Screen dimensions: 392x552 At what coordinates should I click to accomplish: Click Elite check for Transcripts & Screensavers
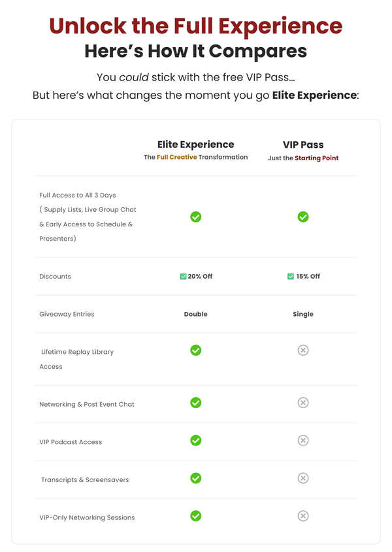coord(195,478)
